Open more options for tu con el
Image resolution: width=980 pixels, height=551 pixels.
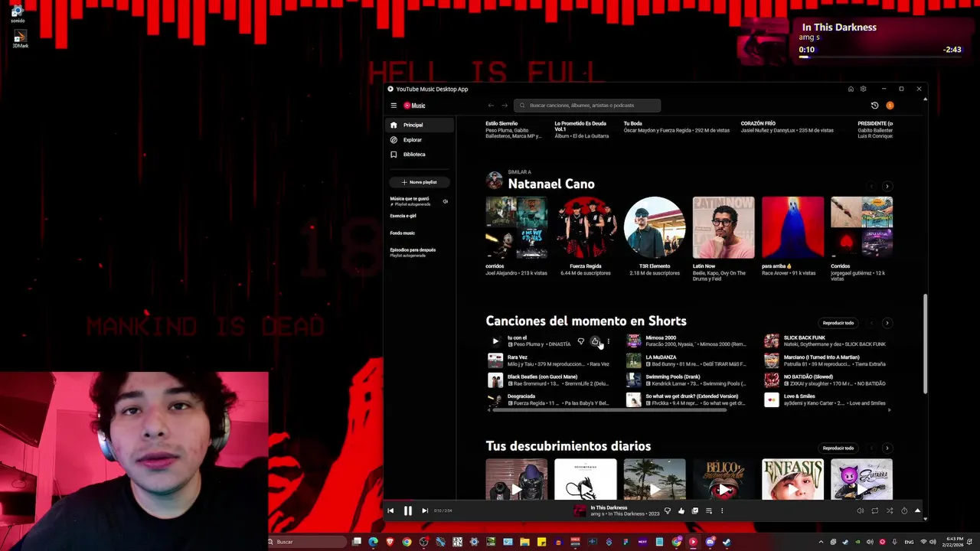pyautogui.click(x=609, y=341)
